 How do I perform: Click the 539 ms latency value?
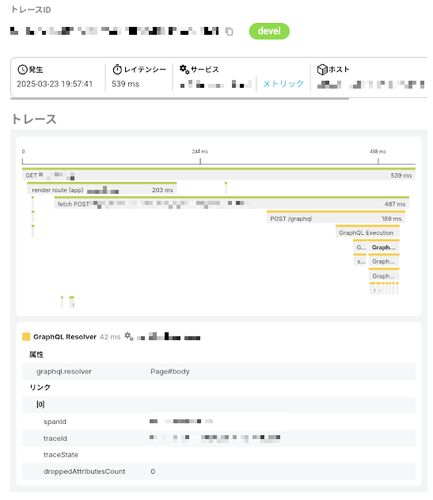tap(125, 84)
